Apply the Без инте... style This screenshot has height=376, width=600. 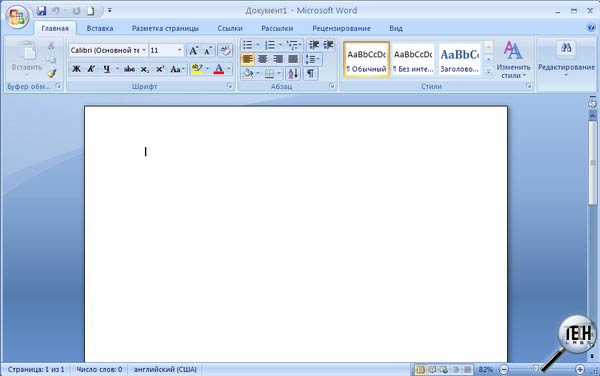click(413, 60)
